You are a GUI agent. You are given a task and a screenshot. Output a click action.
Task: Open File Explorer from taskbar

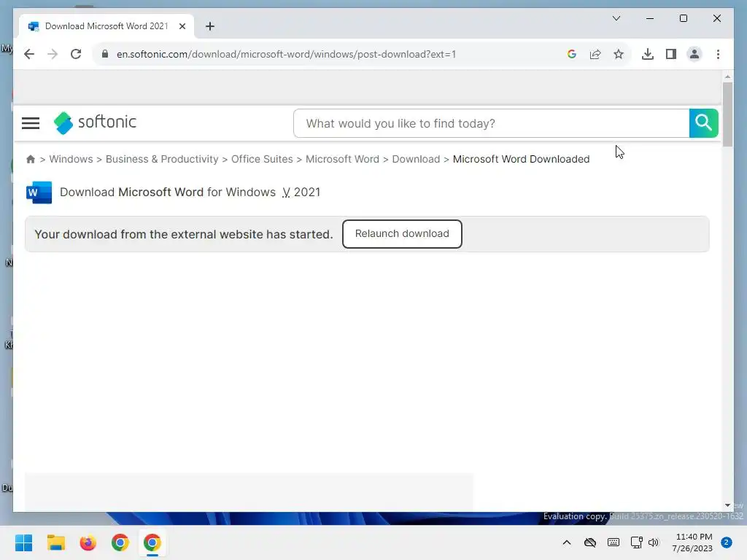click(55, 542)
